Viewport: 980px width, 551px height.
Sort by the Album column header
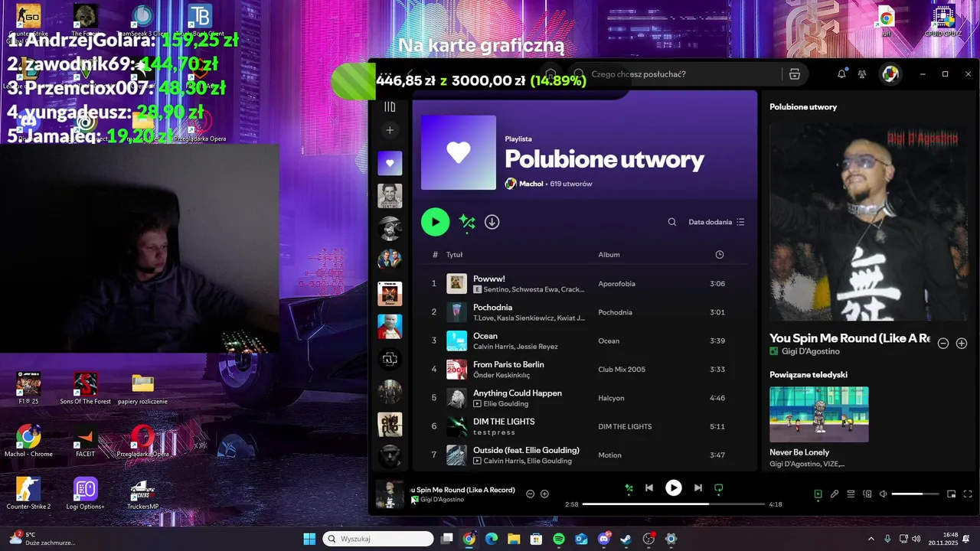(x=609, y=255)
